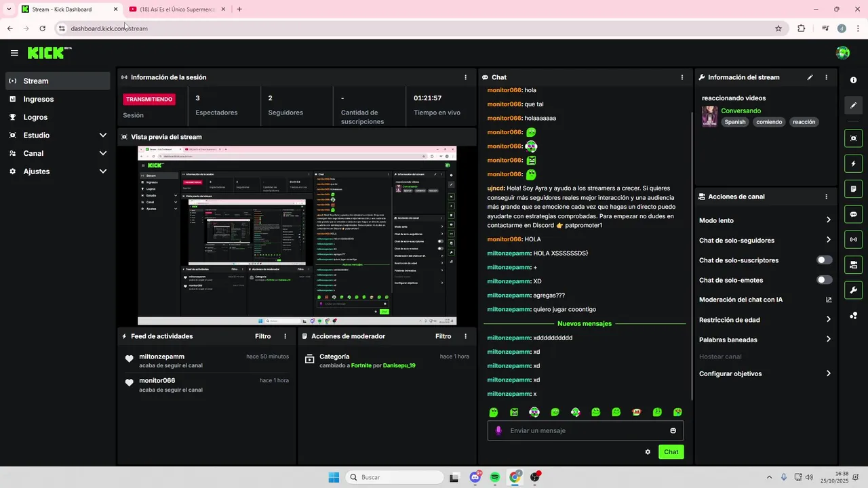This screenshot has height=488, width=868.
Task: Click the camera icon in the right sidebar
Action: [853, 264]
